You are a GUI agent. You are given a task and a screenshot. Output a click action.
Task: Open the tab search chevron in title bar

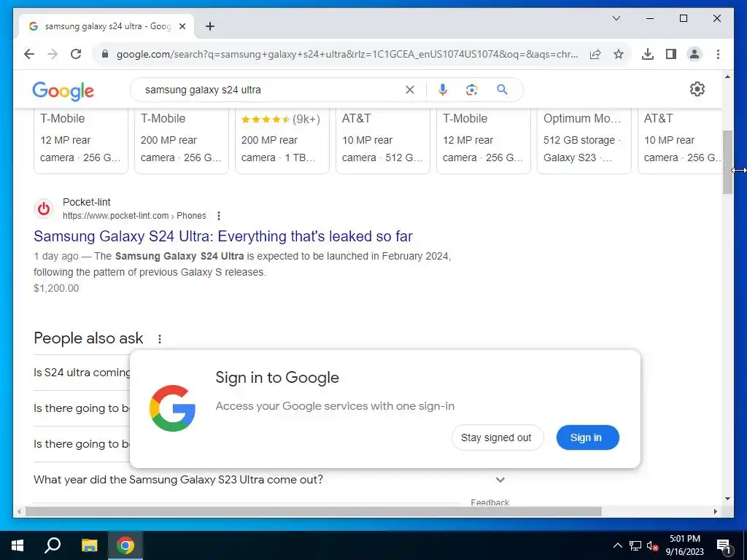point(616,18)
